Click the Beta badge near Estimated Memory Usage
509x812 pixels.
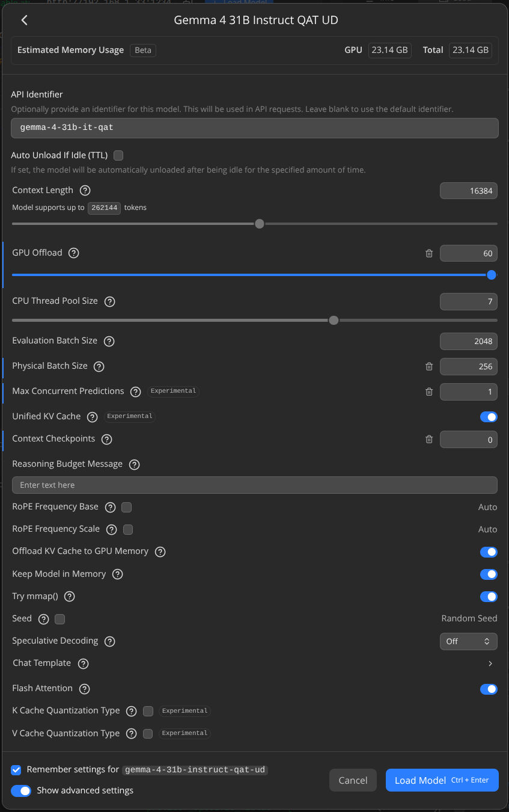click(x=143, y=51)
